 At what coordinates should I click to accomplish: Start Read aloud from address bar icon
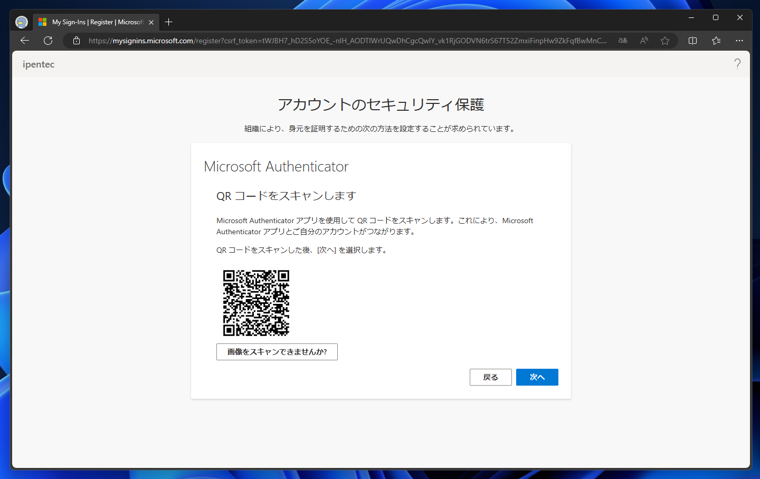[644, 41]
